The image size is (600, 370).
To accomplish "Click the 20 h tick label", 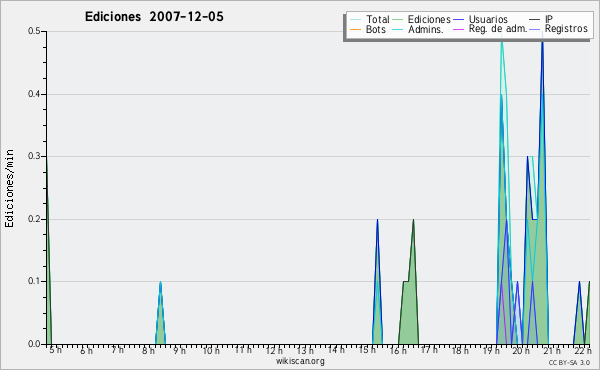I will tap(521, 350).
